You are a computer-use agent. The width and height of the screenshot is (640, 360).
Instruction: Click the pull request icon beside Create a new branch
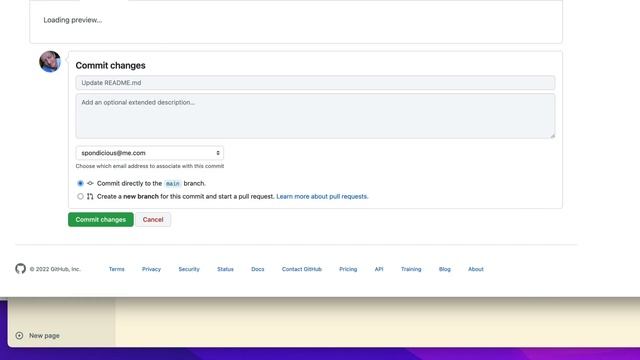click(90, 196)
